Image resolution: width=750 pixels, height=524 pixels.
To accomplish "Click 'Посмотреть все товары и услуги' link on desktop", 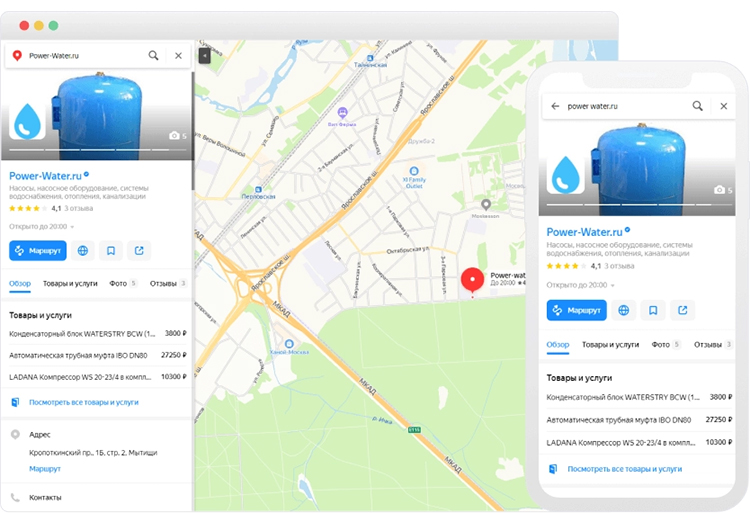I will pyautogui.click(x=83, y=402).
